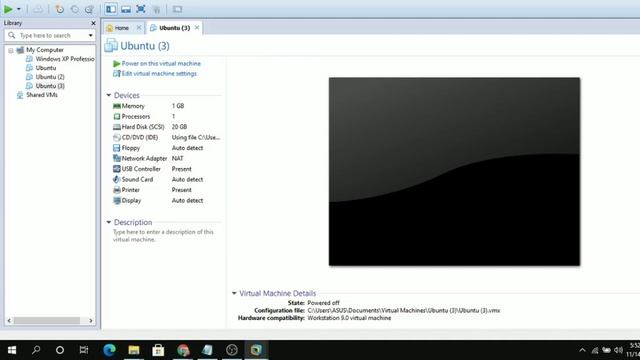Click the unity mode toolbar icon
Image resolution: width=640 pixels, height=360 pixels.
(156, 9)
